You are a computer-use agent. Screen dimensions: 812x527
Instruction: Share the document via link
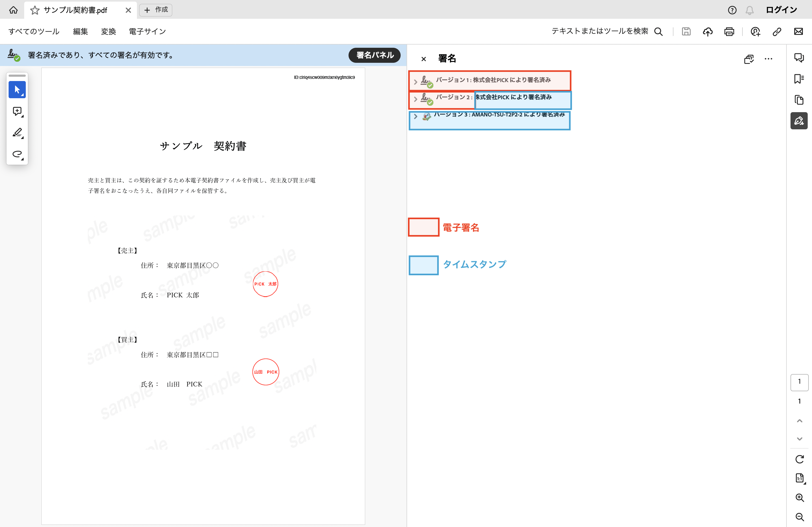coord(777,31)
